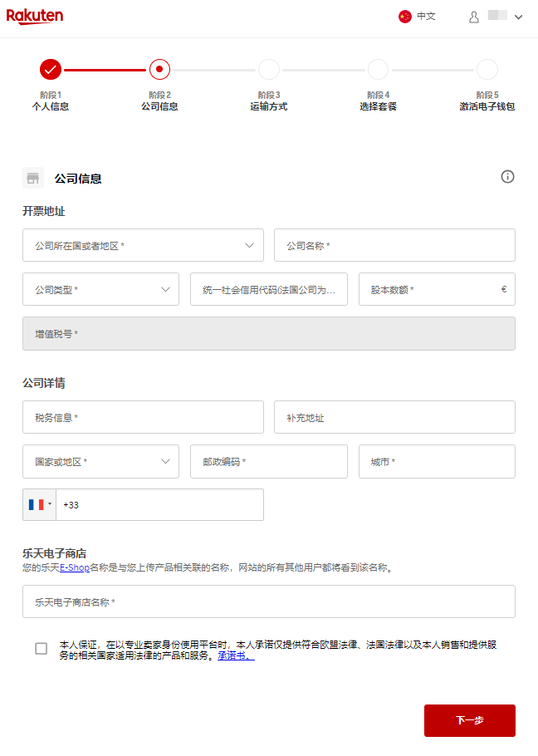
Task: Click the France flag phone country selector
Action: 39,505
